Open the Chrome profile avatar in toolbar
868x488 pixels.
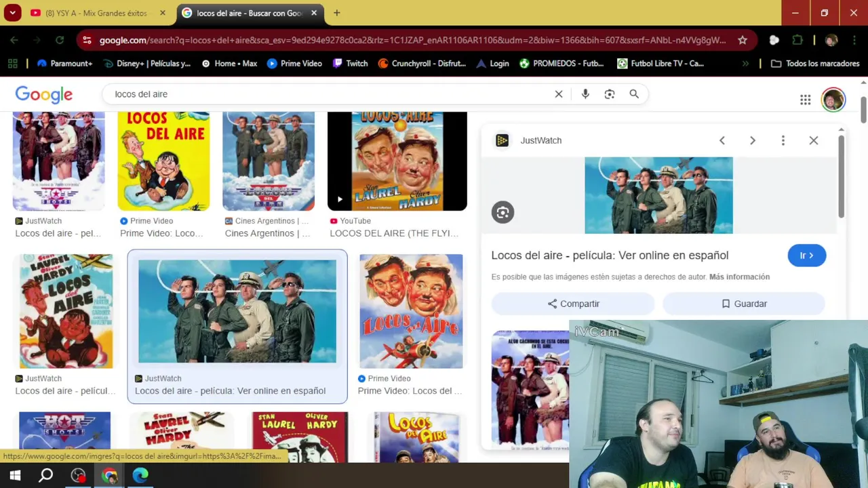(x=831, y=40)
